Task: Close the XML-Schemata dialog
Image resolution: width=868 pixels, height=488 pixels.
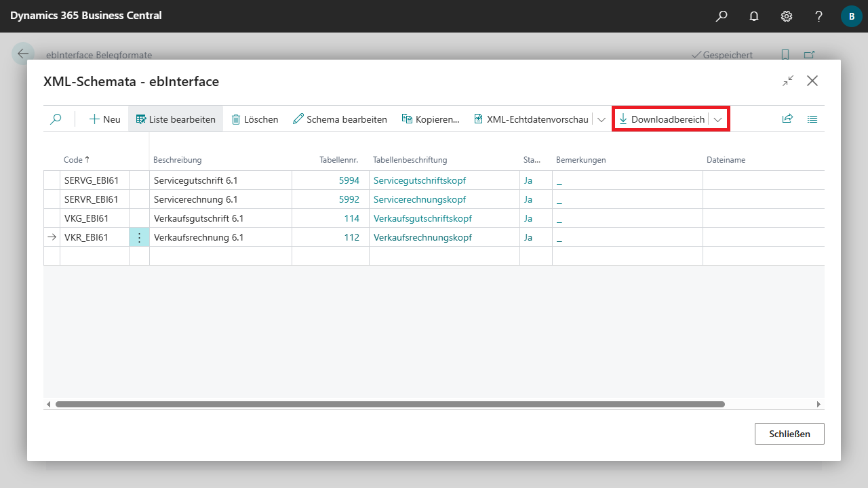Action: click(812, 81)
